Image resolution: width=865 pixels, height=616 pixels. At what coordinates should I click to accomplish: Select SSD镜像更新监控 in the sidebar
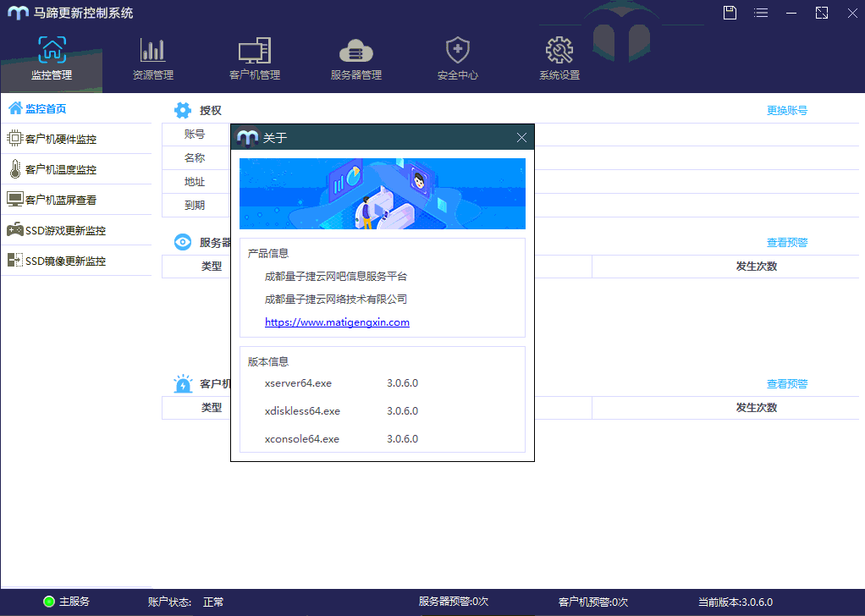click(x=76, y=260)
